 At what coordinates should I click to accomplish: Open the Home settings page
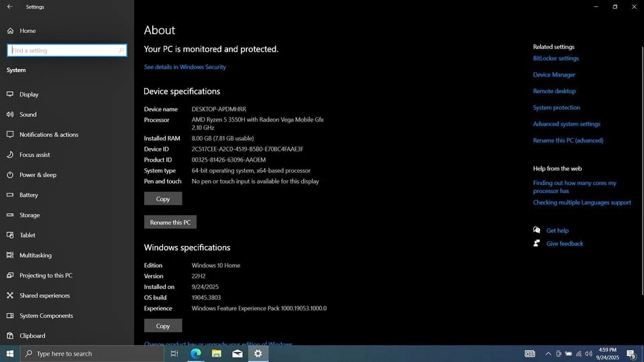[28, 31]
